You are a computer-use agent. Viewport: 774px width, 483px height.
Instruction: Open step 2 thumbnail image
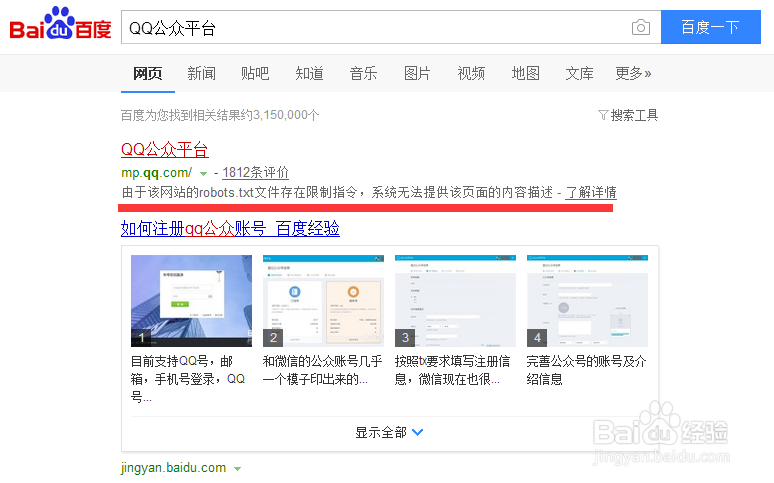[x=323, y=301]
